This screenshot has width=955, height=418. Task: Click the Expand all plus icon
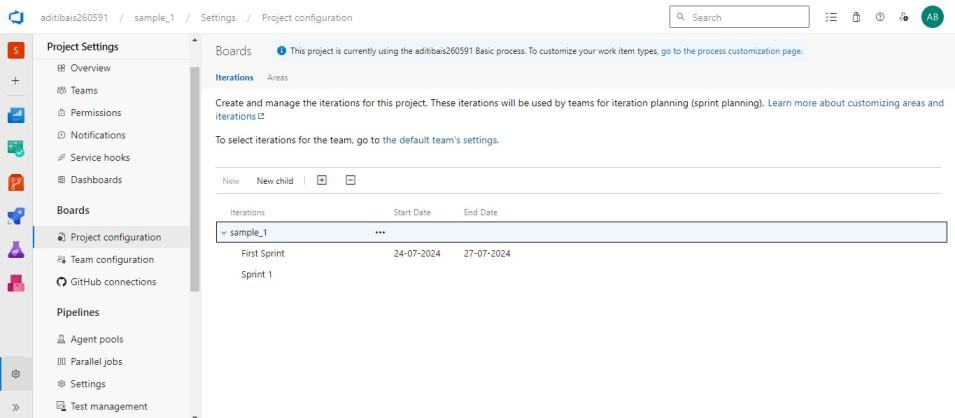click(321, 180)
